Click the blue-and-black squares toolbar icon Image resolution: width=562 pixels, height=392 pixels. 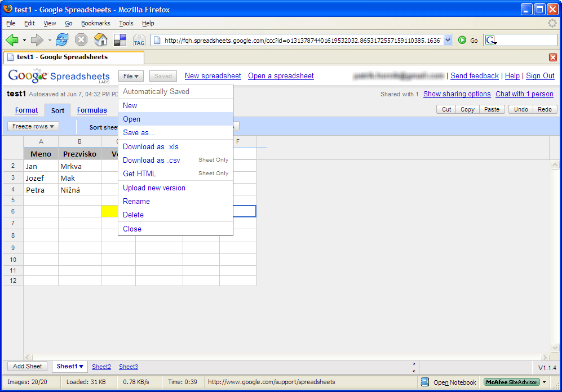[x=120, y=40]
